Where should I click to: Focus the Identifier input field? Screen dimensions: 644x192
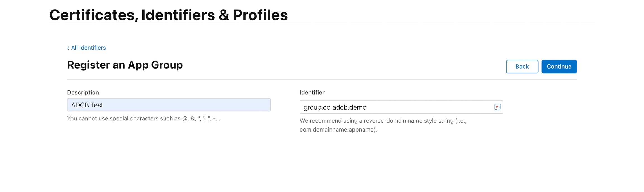419,107
